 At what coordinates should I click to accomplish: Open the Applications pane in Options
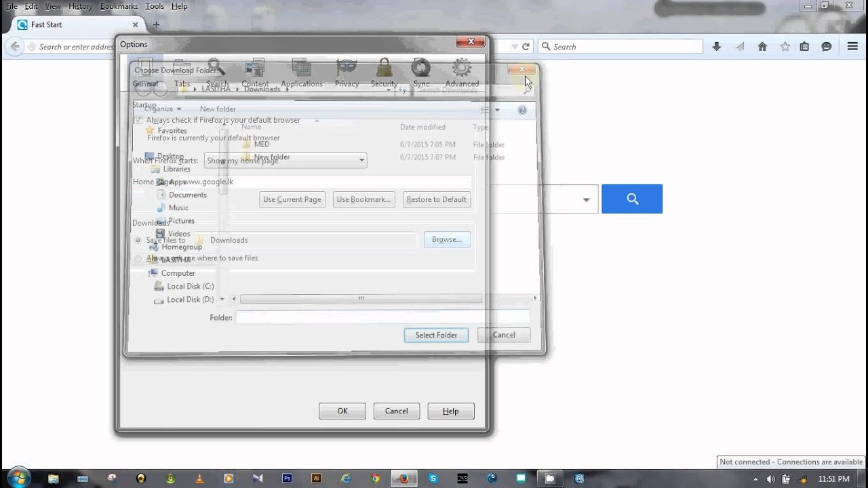(x=301, y=73)
